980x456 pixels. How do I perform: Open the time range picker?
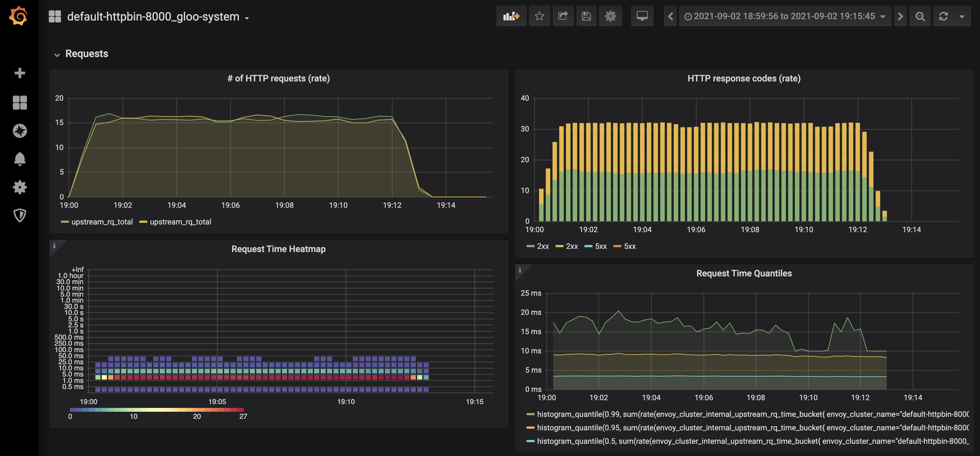[785, 16]
